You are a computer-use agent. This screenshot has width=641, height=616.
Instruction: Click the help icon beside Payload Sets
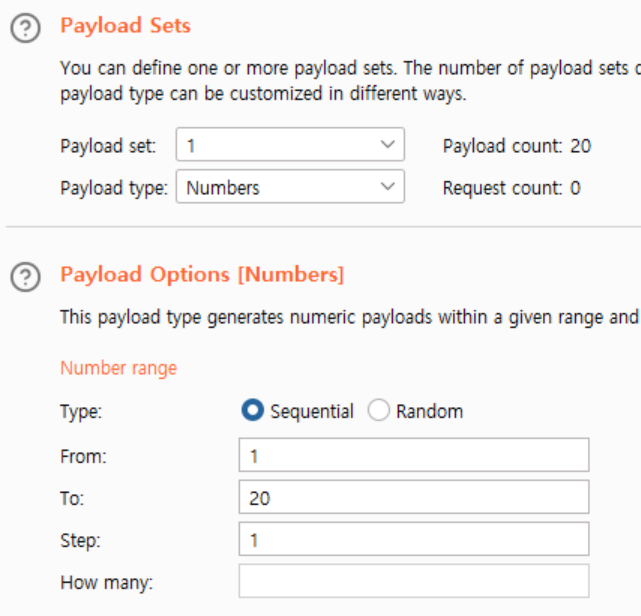point(24,28)
